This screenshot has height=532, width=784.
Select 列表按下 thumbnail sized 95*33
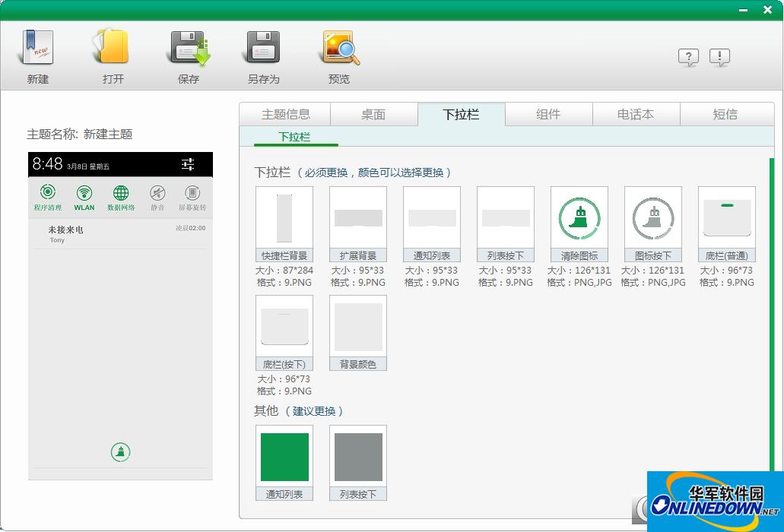pyautogui.click(x=506, y=223)
